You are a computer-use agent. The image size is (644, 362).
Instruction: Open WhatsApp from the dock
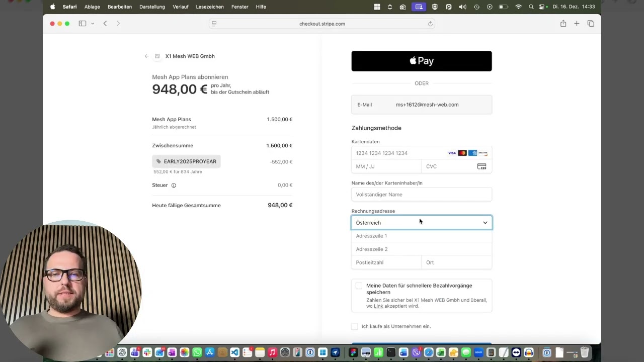coord(197,352)
